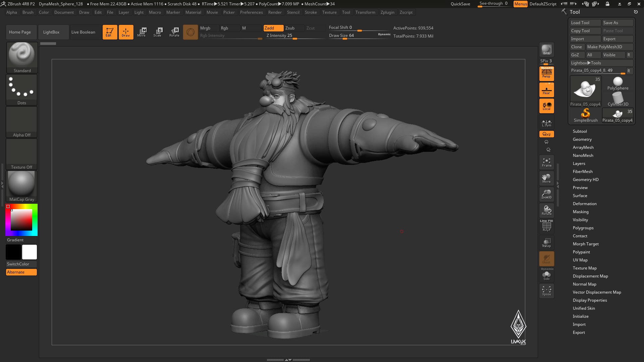Screen dimensions: 644x362
Task: Expand the Subtool section
Action: click(x=580, y=131)
